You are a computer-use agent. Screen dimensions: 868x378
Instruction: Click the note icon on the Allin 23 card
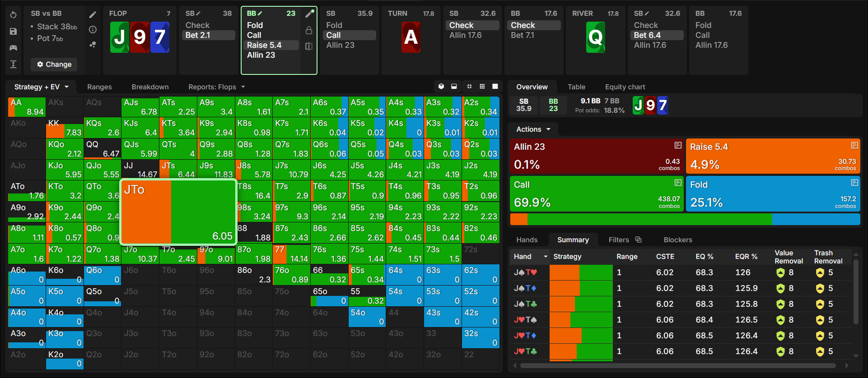click(678, 145)
